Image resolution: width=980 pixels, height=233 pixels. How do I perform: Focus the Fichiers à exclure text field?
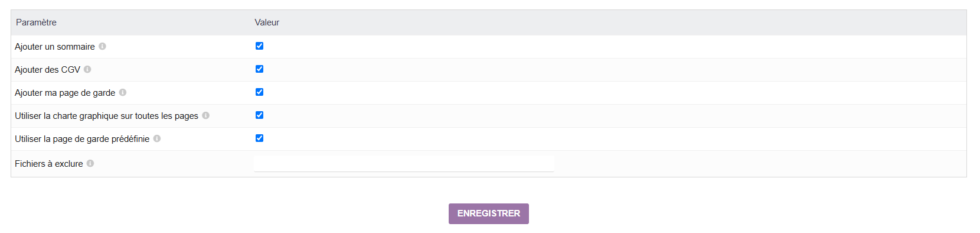pyautogui.click(x=404, y=163)
